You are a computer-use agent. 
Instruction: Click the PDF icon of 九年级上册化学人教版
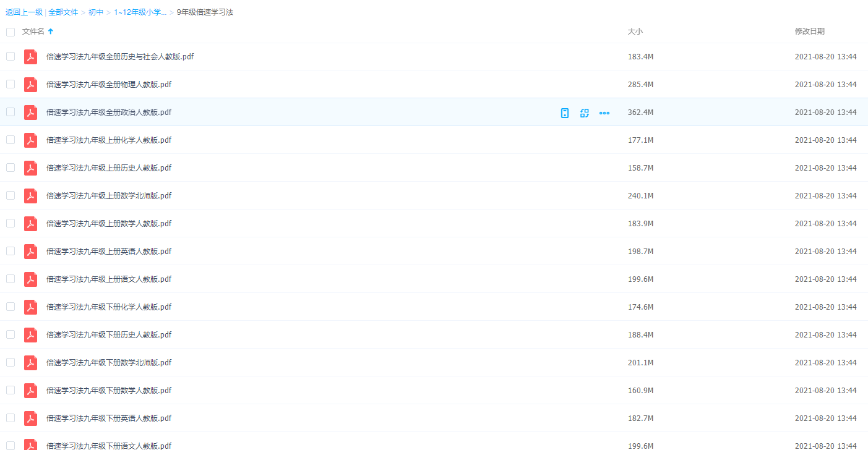point(30,140)
